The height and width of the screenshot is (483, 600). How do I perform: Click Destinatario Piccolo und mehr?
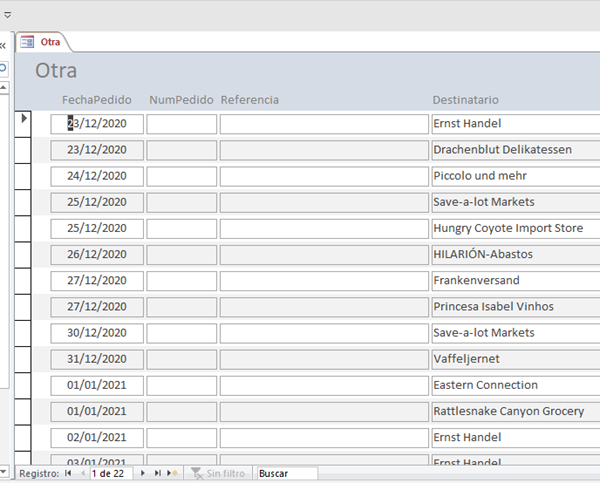coord(516,176)
